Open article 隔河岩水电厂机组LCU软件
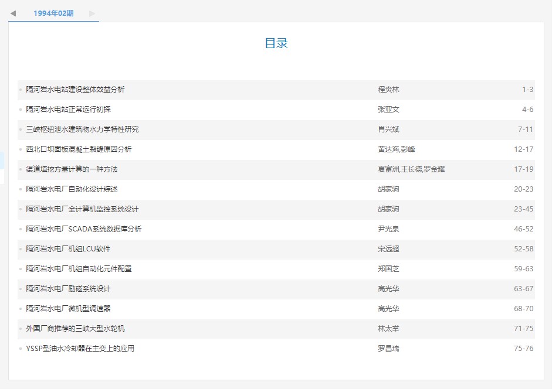This screenshot has width=559, height=392. (x=68, y=249)
